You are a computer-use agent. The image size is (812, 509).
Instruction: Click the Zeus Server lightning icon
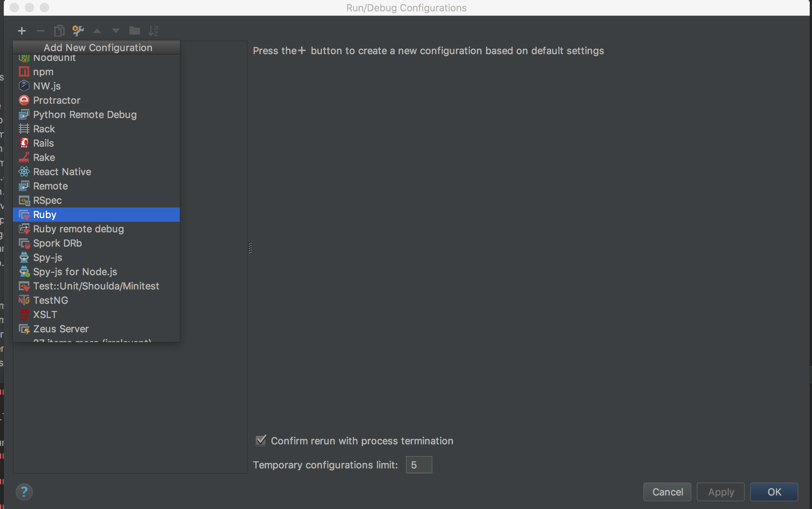coord(24,329)
